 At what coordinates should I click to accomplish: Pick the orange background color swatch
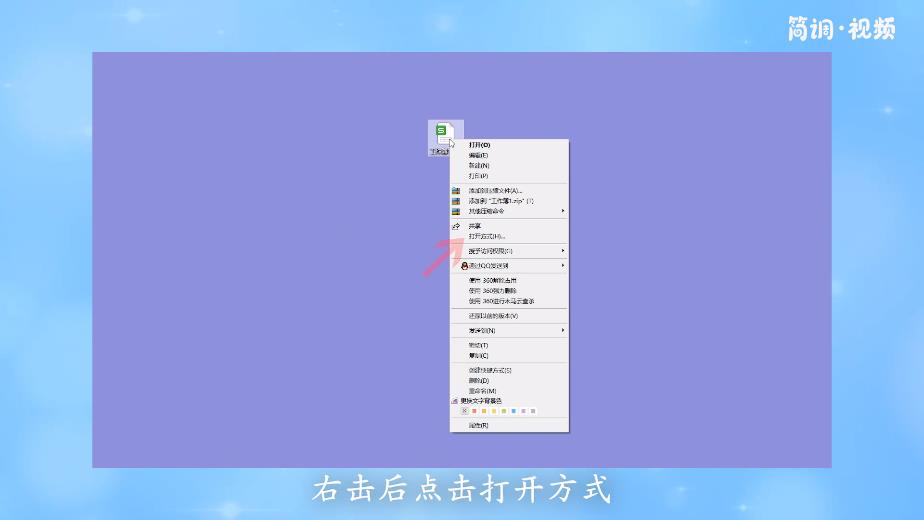[484, 411]
